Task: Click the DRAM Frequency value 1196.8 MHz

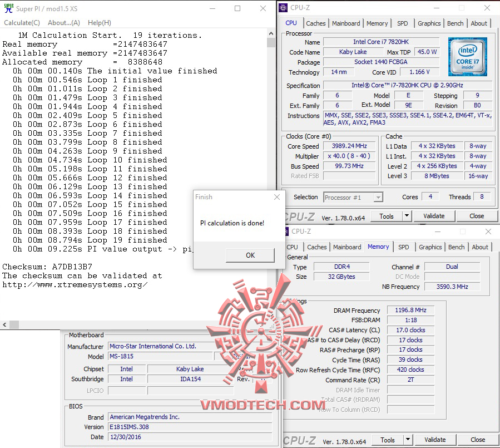Action: [x=410, y=310]
